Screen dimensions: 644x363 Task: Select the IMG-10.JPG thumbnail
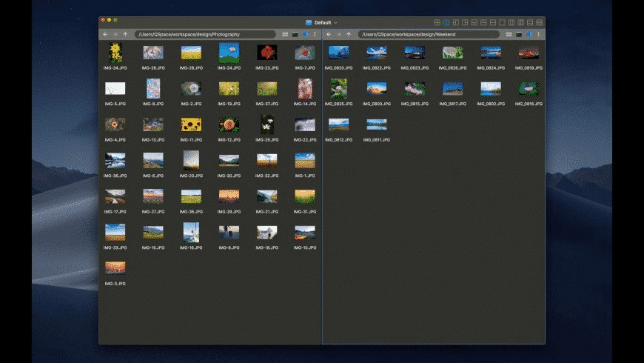pos(305,233)
